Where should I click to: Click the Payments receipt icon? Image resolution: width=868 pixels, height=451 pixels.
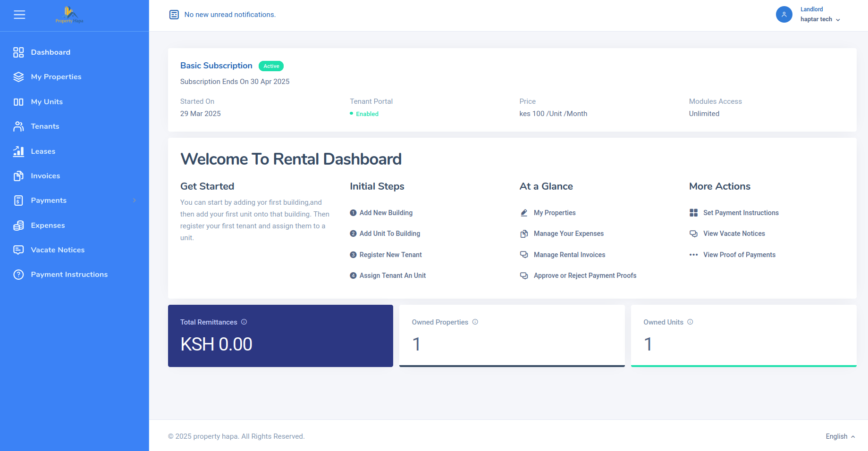click(x=18, y=200)
